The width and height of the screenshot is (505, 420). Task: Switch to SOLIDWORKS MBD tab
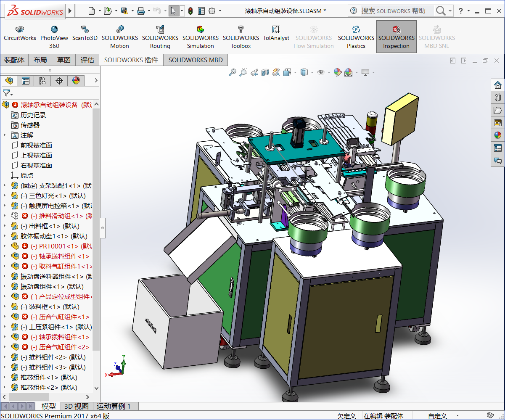[195, 60]
